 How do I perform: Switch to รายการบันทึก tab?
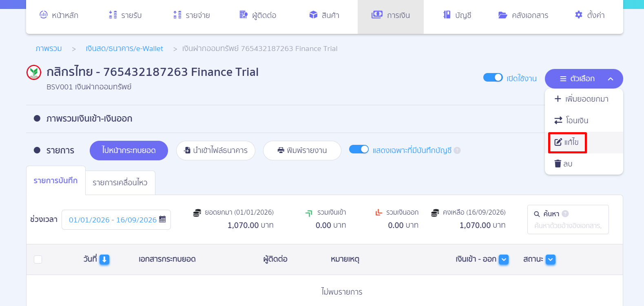56,180
